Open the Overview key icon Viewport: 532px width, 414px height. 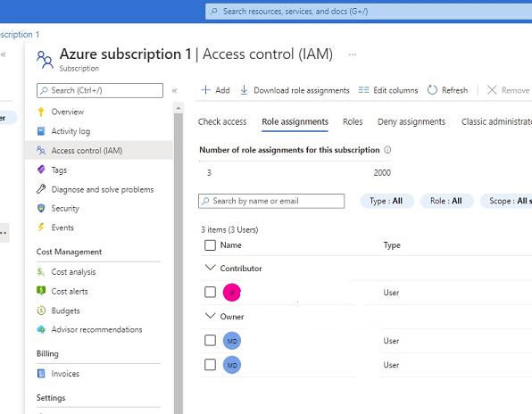tap(41, 112)
